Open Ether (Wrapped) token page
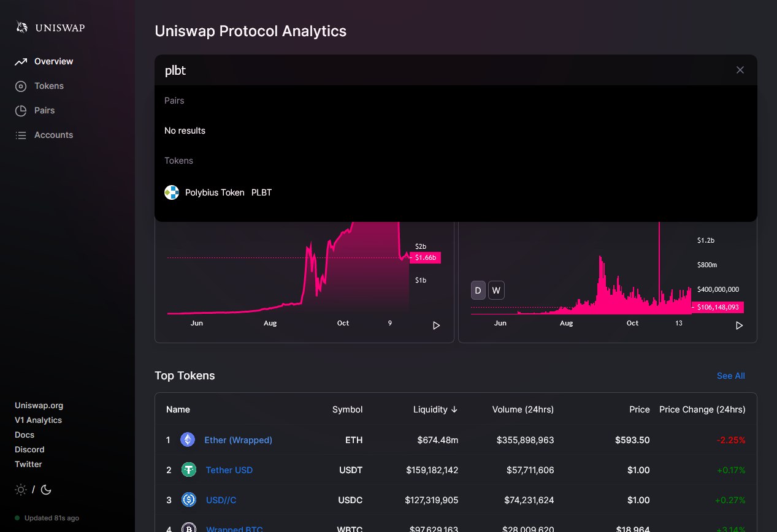Viewport: 777px width, 532px height. (238, 440)
